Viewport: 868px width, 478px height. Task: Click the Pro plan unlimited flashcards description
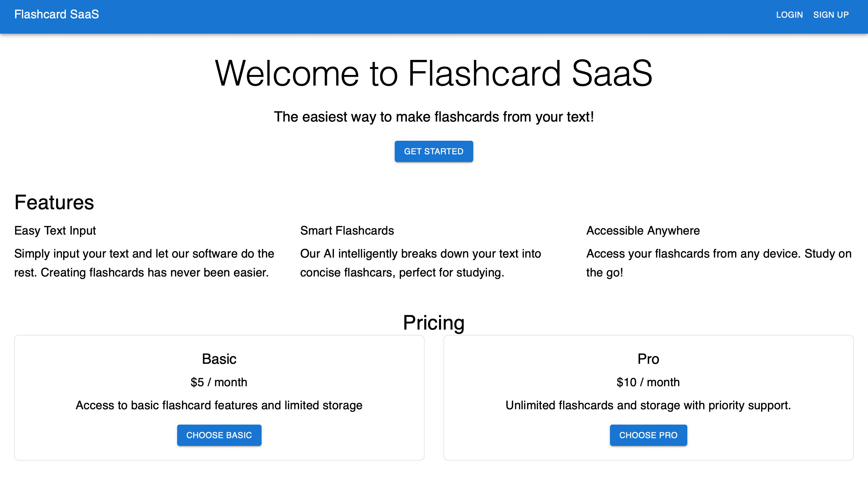648,405
